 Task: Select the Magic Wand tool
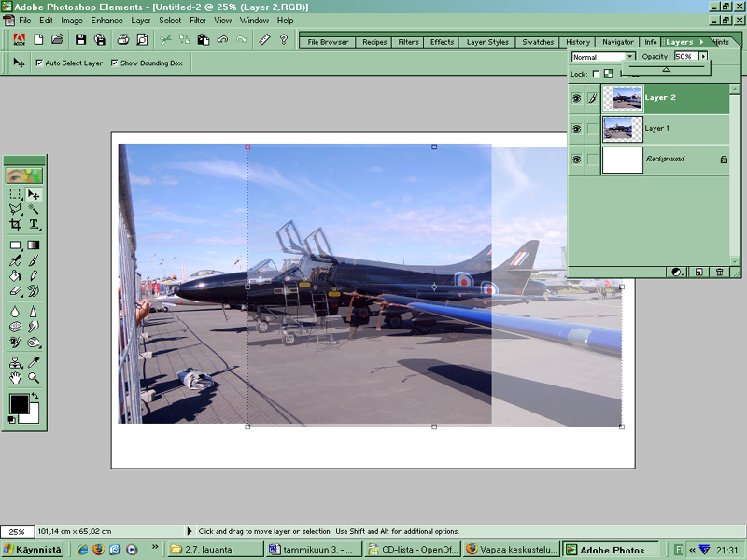coord(34,209)
